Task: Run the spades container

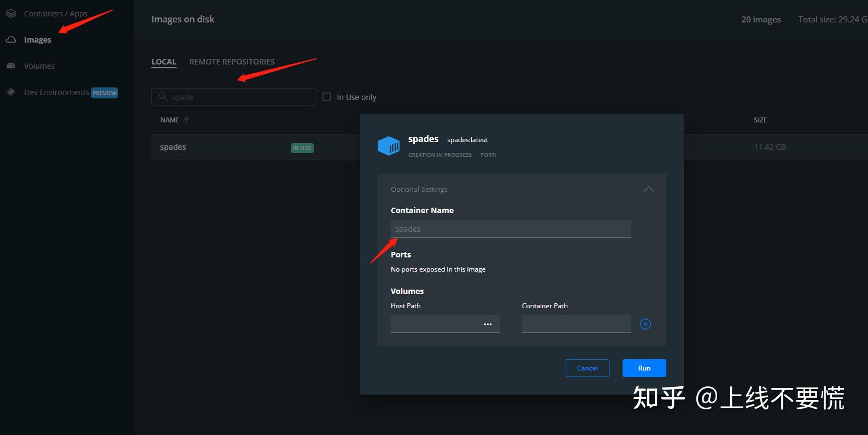Action: coord(644,368)
